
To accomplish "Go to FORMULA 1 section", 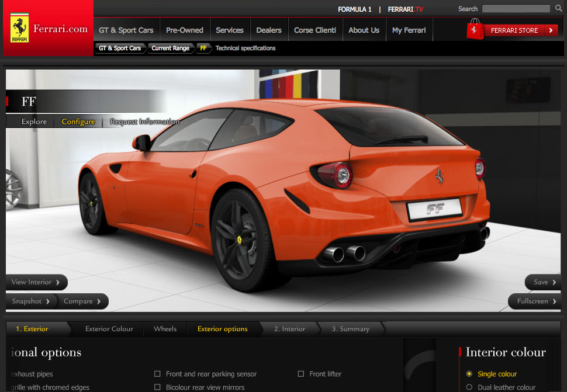I will (x=355, y=9).
